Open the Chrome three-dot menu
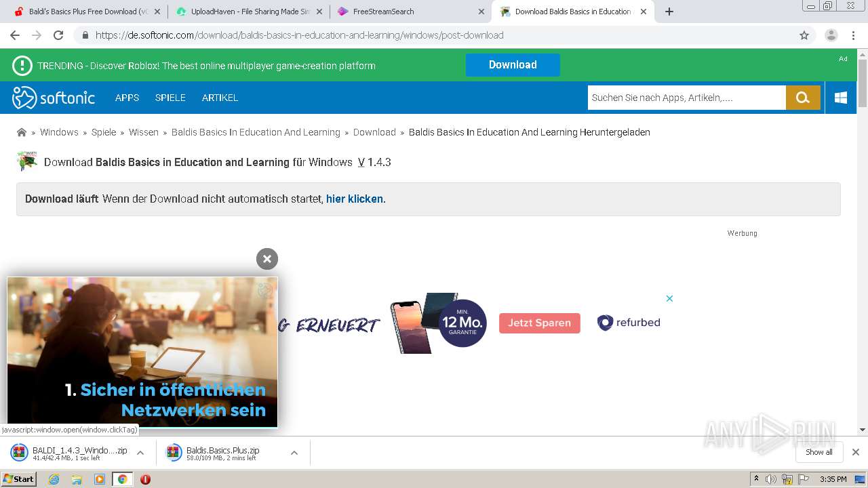868x488 pixels. click(x=853, y=35)
